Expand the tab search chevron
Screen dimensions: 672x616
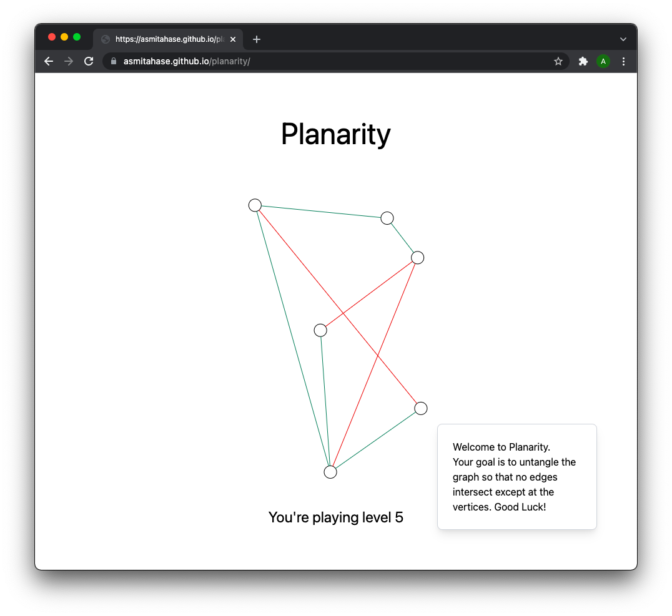click(623, 39)
